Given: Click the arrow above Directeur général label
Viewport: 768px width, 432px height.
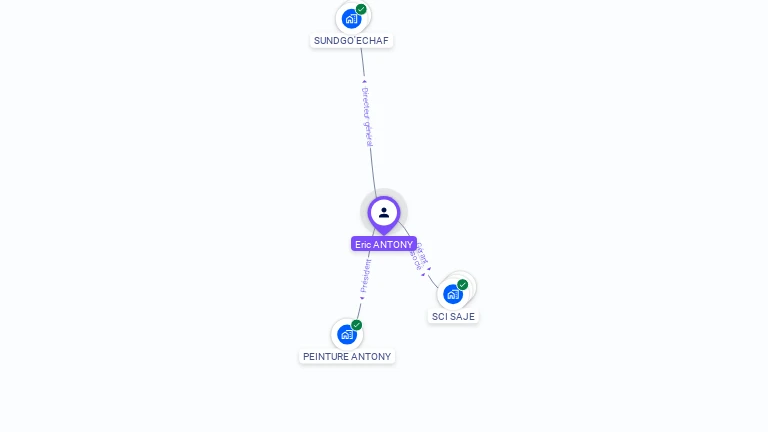Looking at the screenshot, I should (x=364, y=81).
